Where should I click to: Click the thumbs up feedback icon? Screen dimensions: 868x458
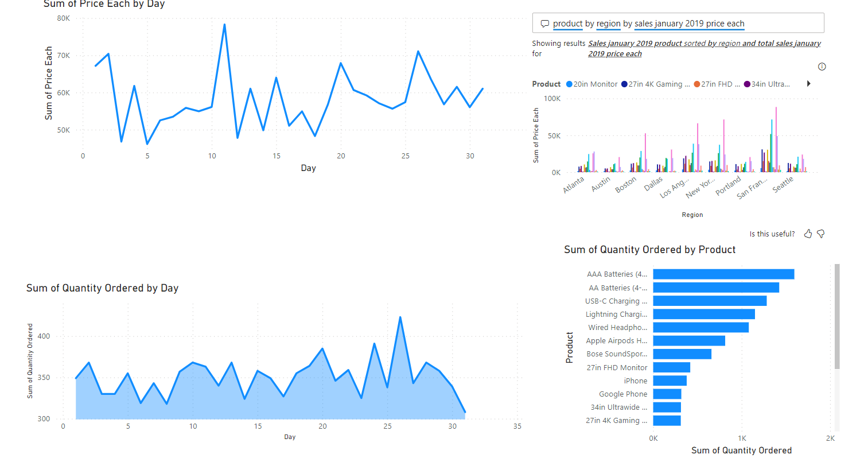coord(808,234)
